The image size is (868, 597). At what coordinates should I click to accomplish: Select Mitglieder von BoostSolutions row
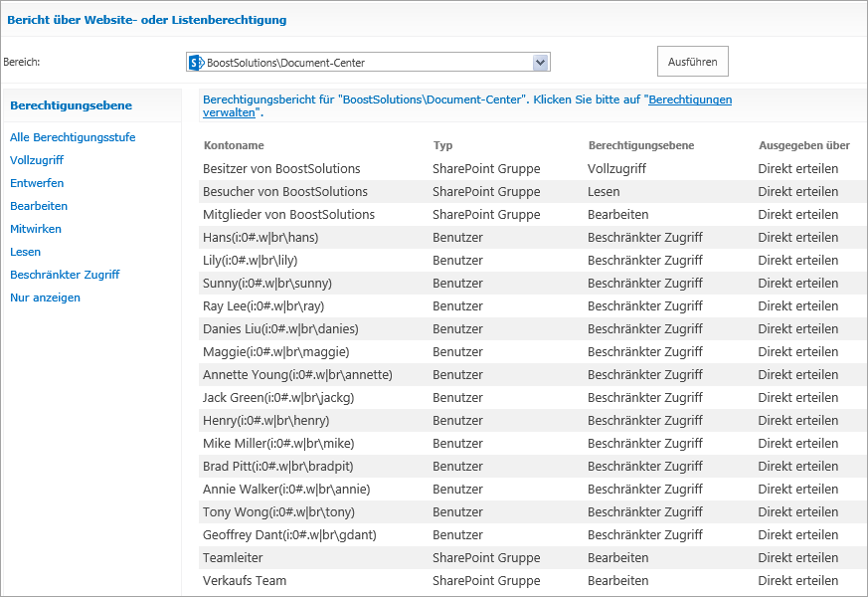(x=532, y=215)
